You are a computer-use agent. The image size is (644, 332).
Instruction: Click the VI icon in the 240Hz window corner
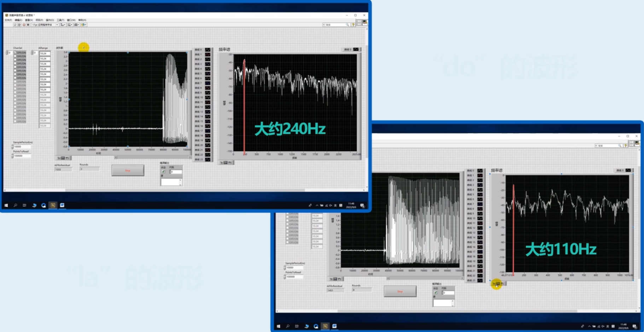click(x=365, y=23)
